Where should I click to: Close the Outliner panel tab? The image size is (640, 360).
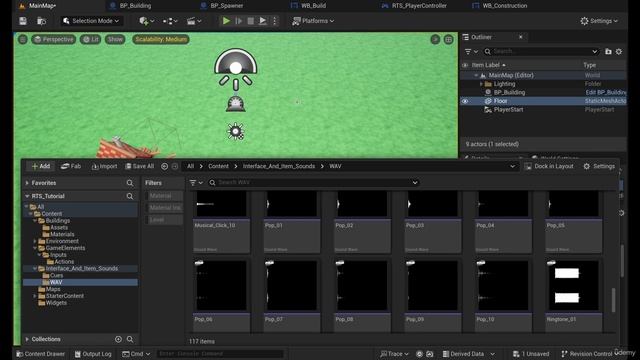coord(520,37)
